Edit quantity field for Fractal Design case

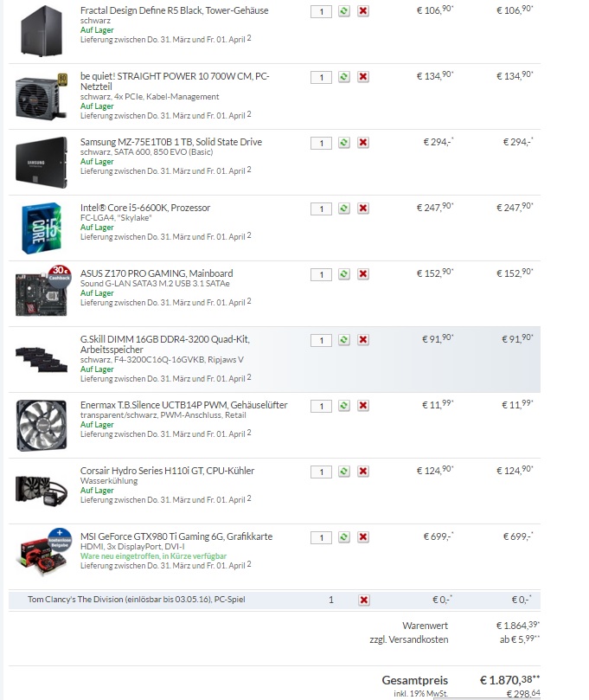[x=321, y=11]
